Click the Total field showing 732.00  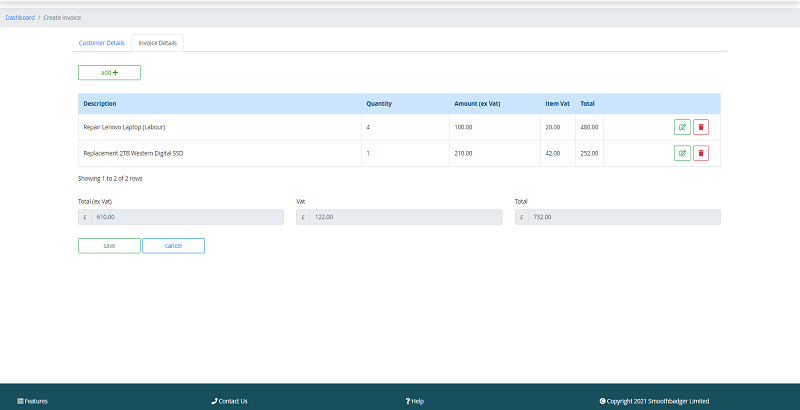pyautogui.click(x=624, y=217)
